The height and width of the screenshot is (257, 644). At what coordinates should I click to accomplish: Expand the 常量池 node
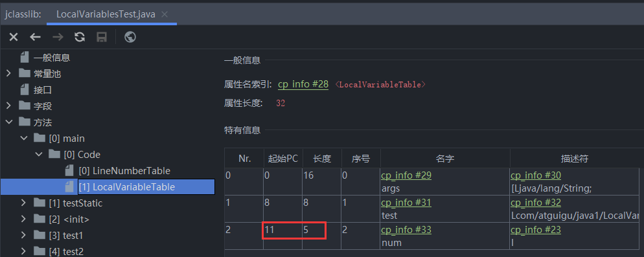8,74
